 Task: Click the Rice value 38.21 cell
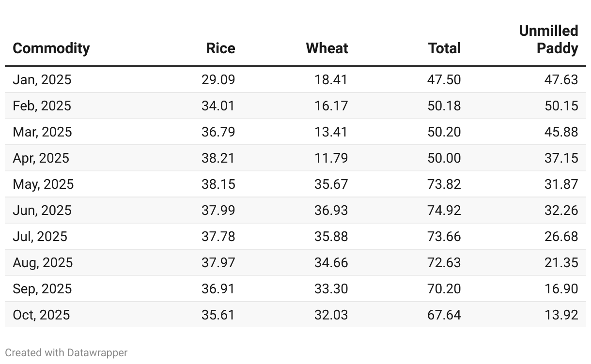coord(218,158)
